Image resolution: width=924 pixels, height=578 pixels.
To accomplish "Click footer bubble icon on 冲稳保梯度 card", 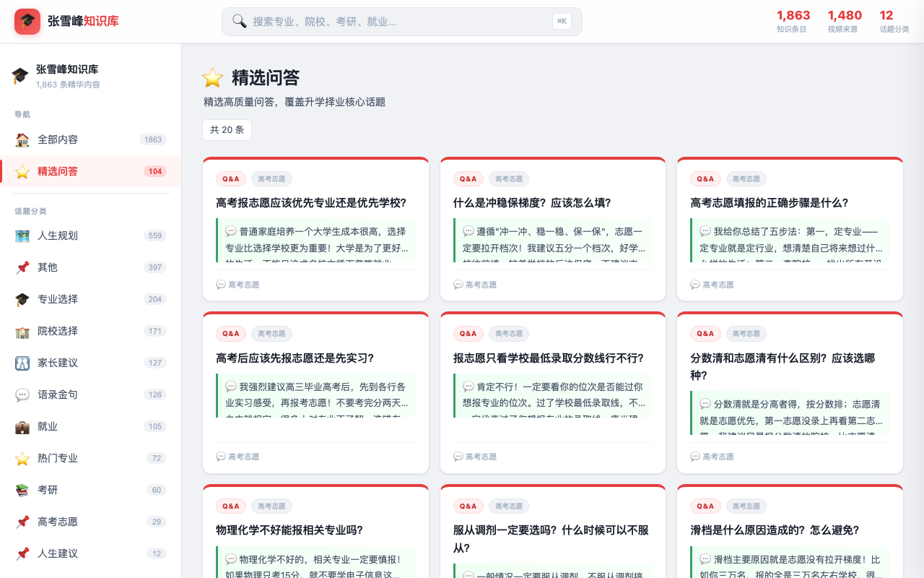I will (458, 285).
